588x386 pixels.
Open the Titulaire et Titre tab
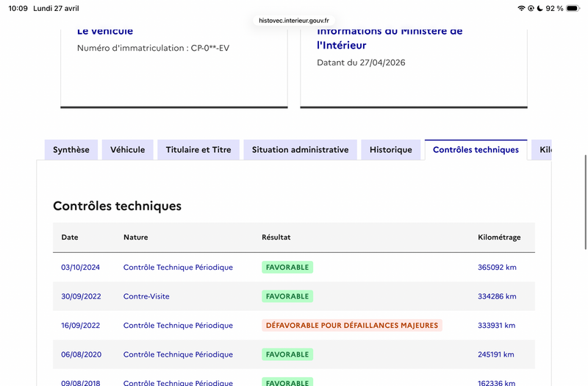point(198,150)
